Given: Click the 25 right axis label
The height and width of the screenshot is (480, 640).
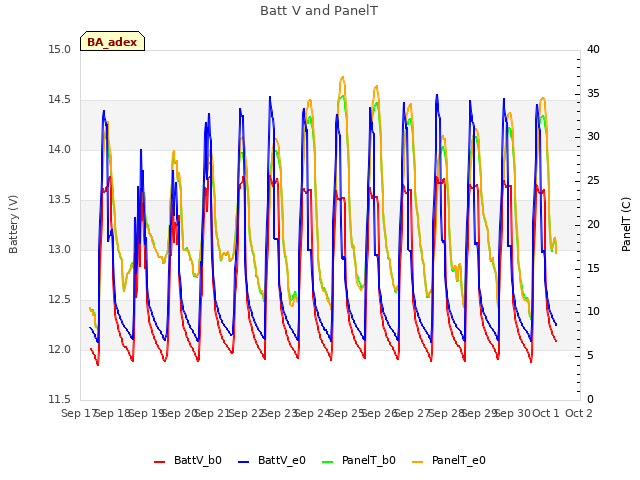Looking at the screenshot, I should point(593,181).
